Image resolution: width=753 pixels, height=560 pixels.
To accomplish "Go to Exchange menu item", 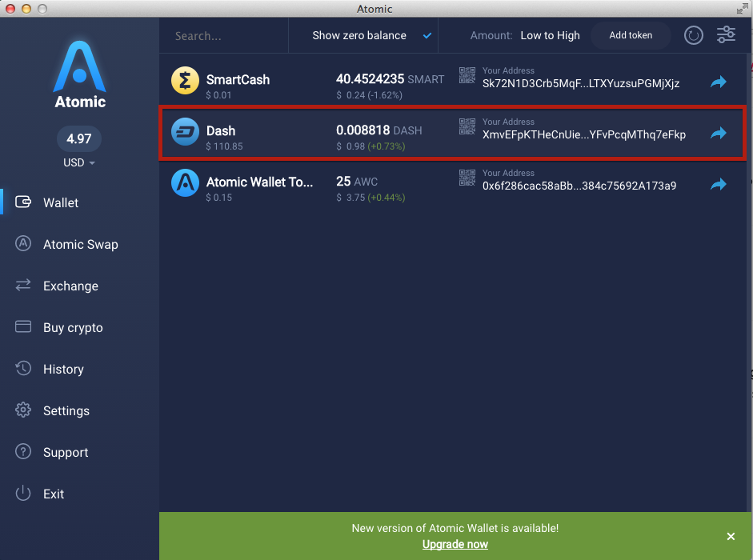I will 70,286.
